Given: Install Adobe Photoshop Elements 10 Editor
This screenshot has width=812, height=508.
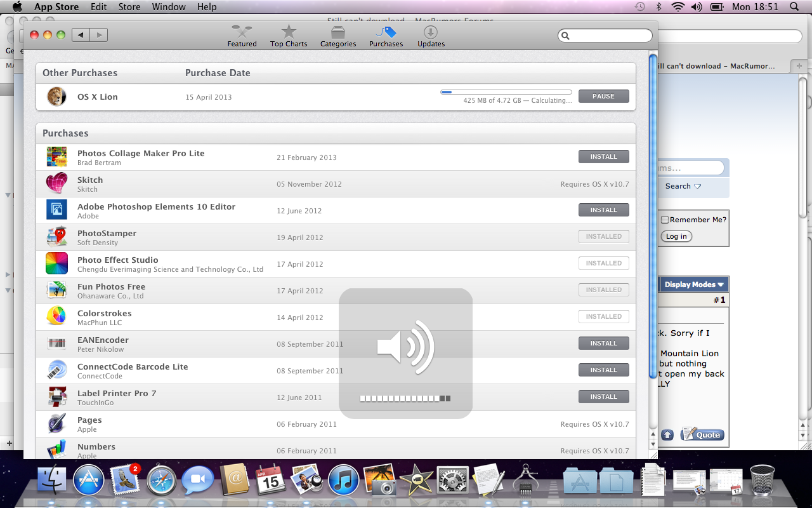Looking at the screenshot, I should click(x=603, y=210).
